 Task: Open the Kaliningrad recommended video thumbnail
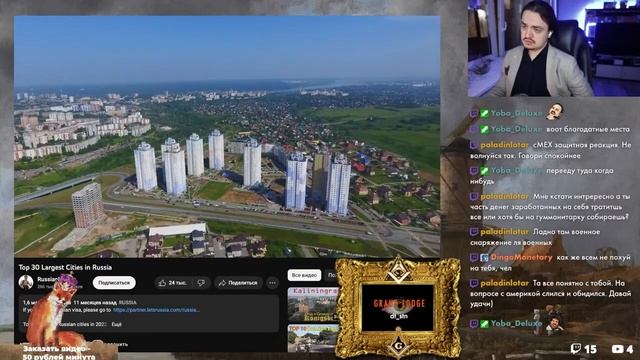point(313,304)
